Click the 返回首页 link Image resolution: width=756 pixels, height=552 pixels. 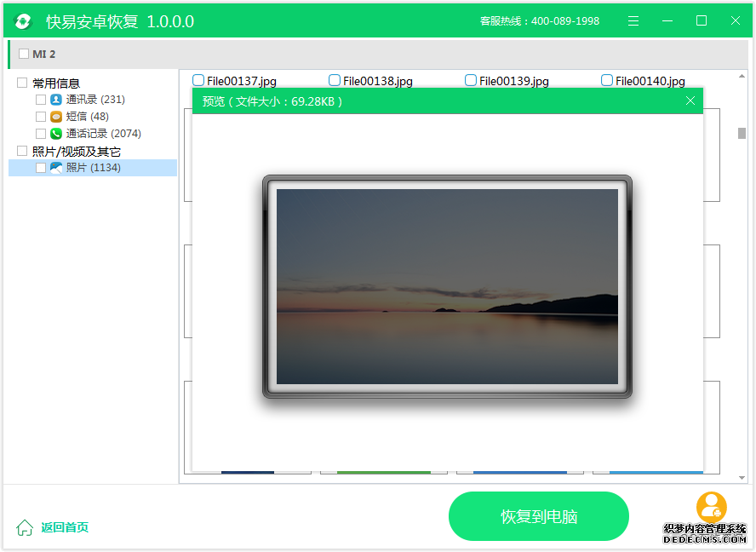click(65, 527)
